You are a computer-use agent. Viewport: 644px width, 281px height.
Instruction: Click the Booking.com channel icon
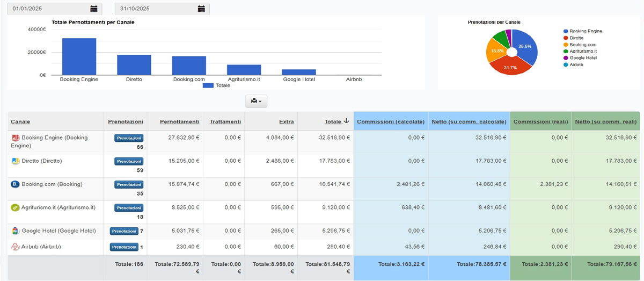tap(16, 184)
